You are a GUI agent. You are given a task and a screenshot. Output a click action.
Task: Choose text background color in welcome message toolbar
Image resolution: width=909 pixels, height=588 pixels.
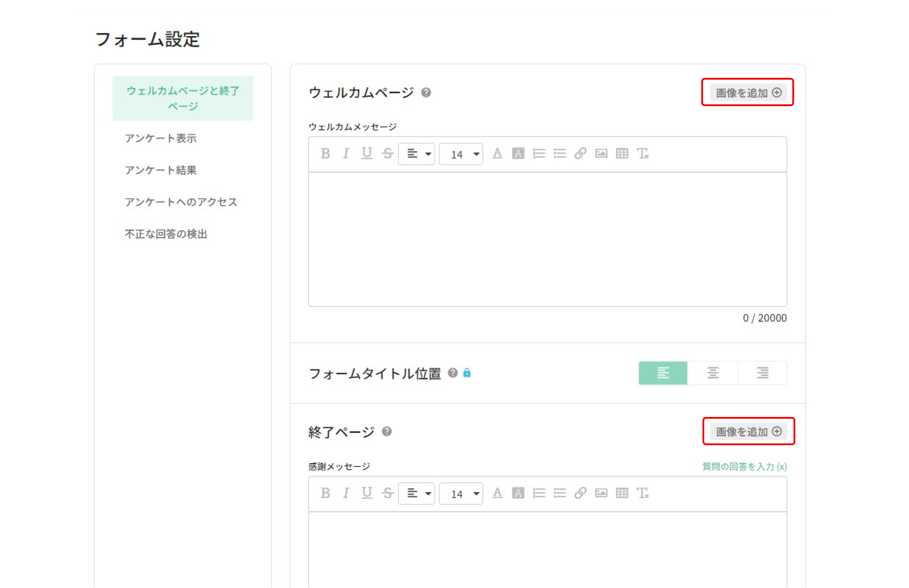518,154
